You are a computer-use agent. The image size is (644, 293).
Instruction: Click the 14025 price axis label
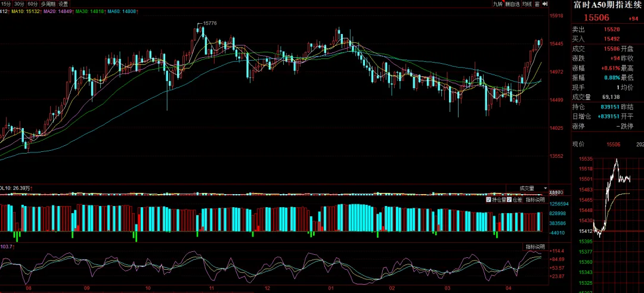(x=556, y=128)
